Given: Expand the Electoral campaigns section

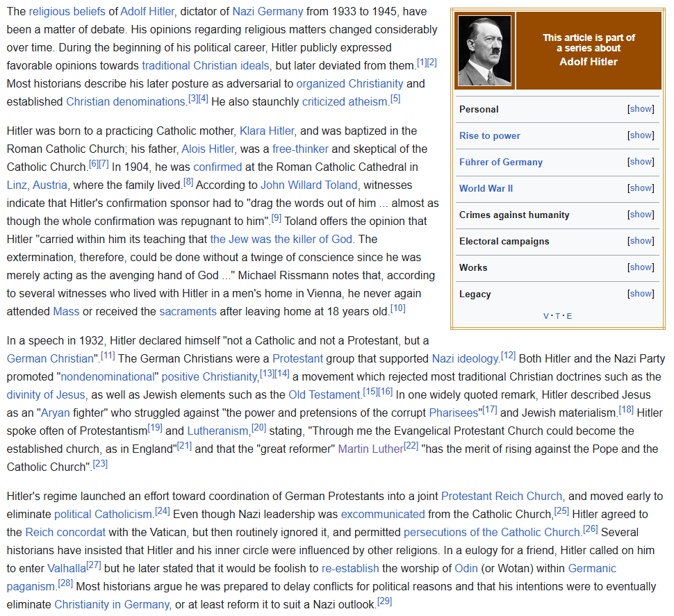Looking at the screenshot, I should coord(641,241).
